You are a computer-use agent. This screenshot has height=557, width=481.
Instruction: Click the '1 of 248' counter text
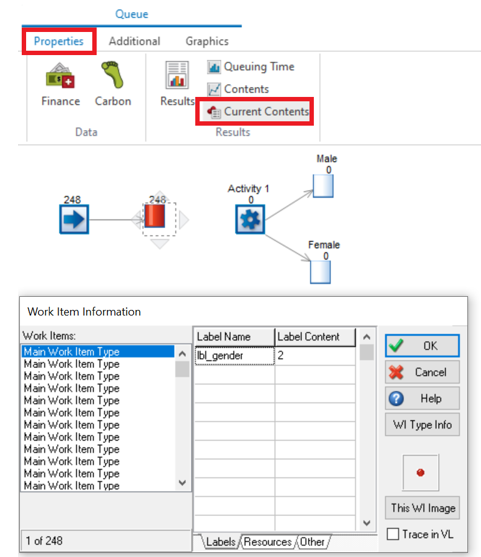point(44,541)
